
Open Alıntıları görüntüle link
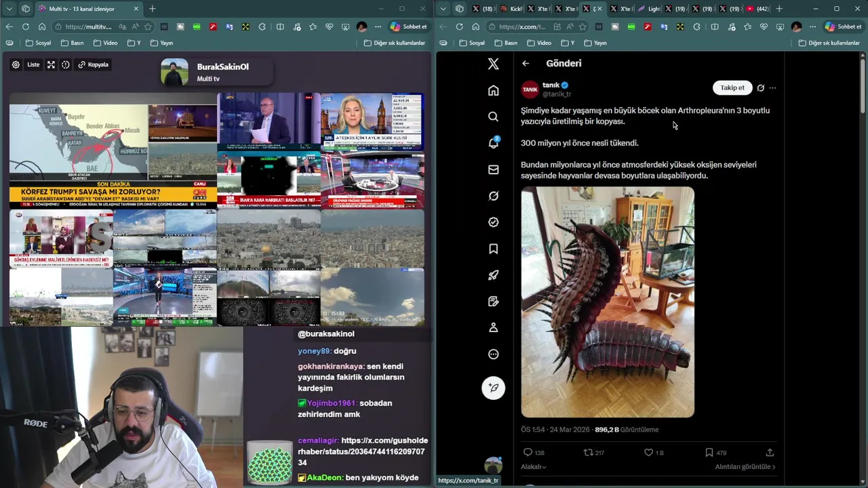click(x=745, y=466)
